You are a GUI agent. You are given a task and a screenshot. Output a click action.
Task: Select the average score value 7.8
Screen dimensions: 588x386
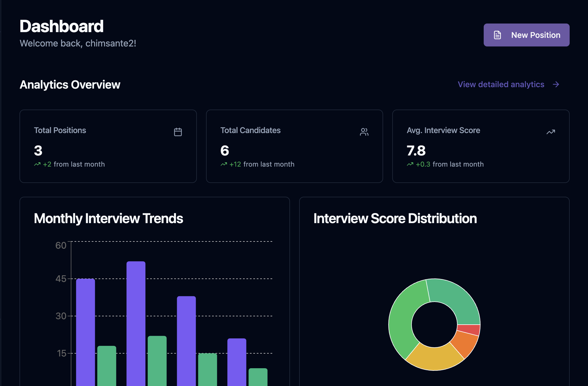pos(416,151)
